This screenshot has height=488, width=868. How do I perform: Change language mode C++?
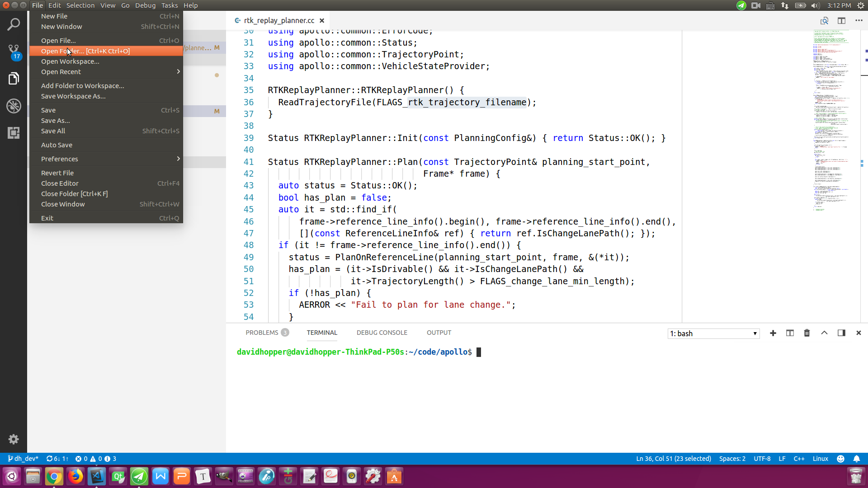pos(799,459)
